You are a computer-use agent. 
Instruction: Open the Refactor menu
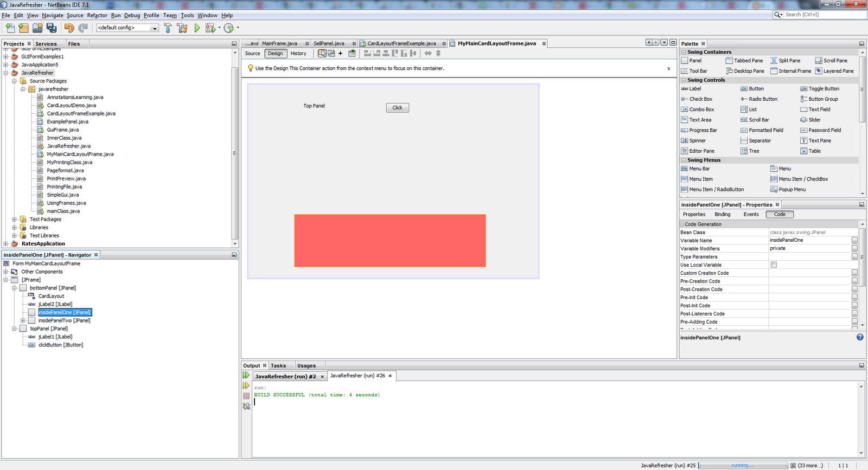(x=97, y=15)
